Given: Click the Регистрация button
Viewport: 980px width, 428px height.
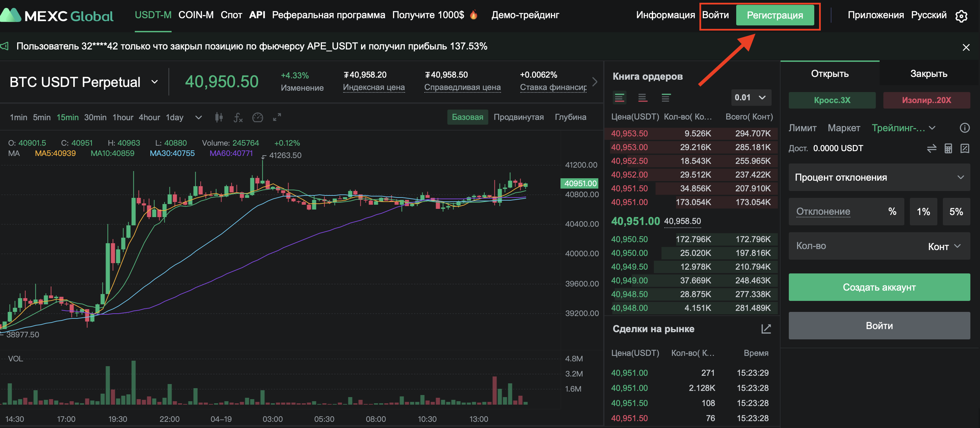Looking at the screenshot, I should 775,15.
